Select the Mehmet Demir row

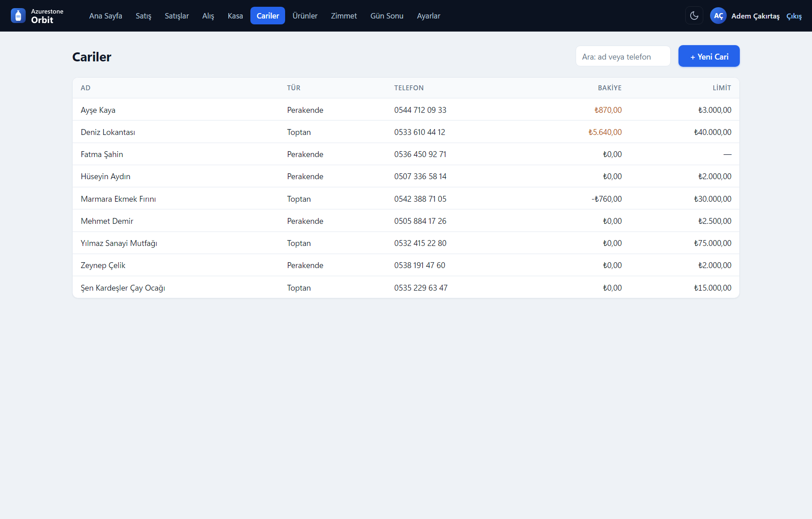(x=406, y=221)
